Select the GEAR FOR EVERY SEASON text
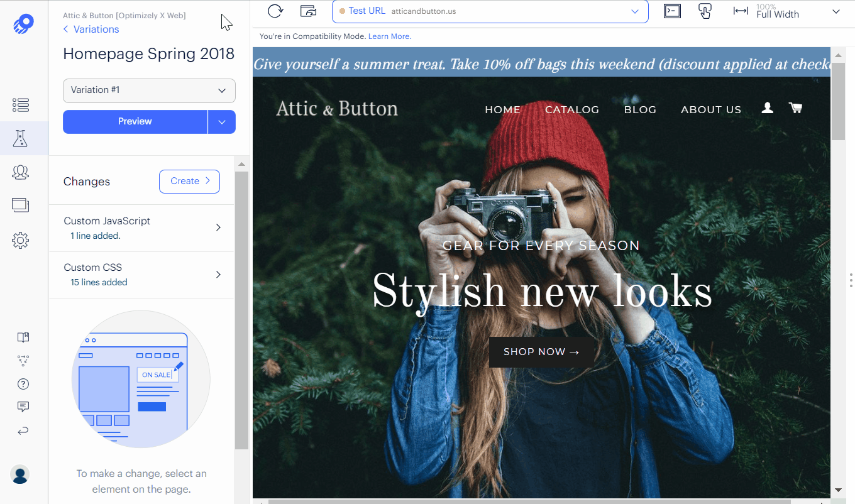Viewport: 855px width, 504px height. tap(541, 246)
